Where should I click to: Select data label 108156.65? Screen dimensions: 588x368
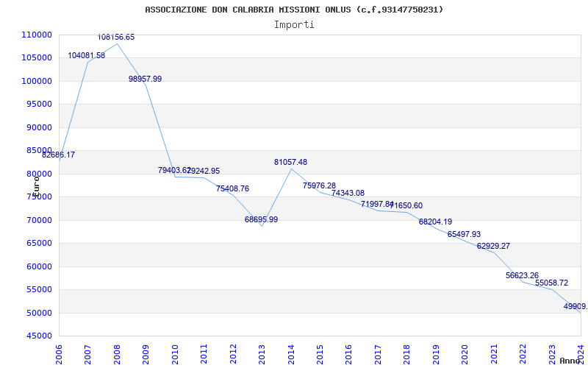116,38
